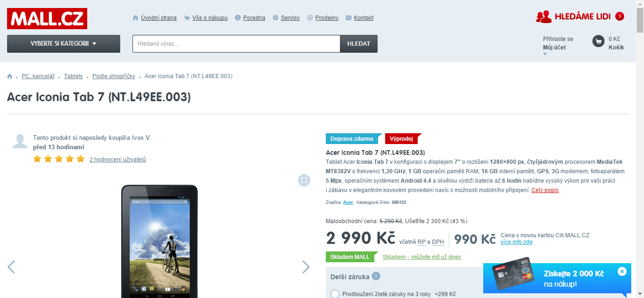Show previous product image arrow
The width and height of the screenshot is (644, 298).
click(x=11, y=267)
